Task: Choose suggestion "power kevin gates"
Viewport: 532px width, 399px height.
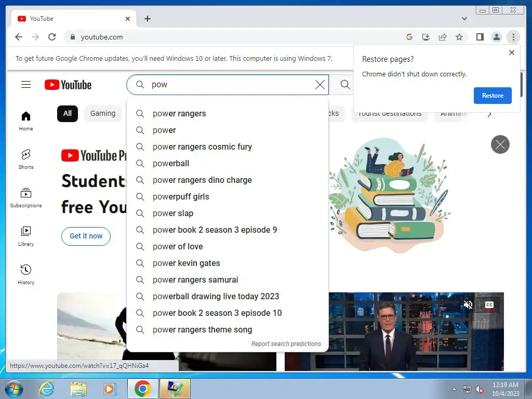Action: coord(228,263)
